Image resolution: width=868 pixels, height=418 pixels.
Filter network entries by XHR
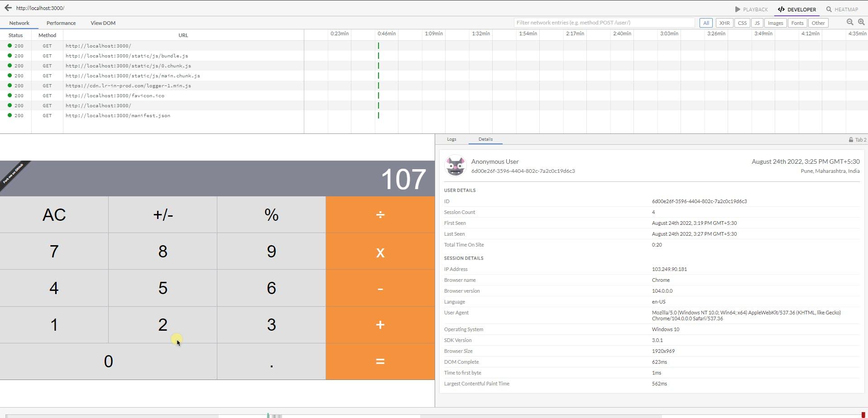click(x=724, y=23)
